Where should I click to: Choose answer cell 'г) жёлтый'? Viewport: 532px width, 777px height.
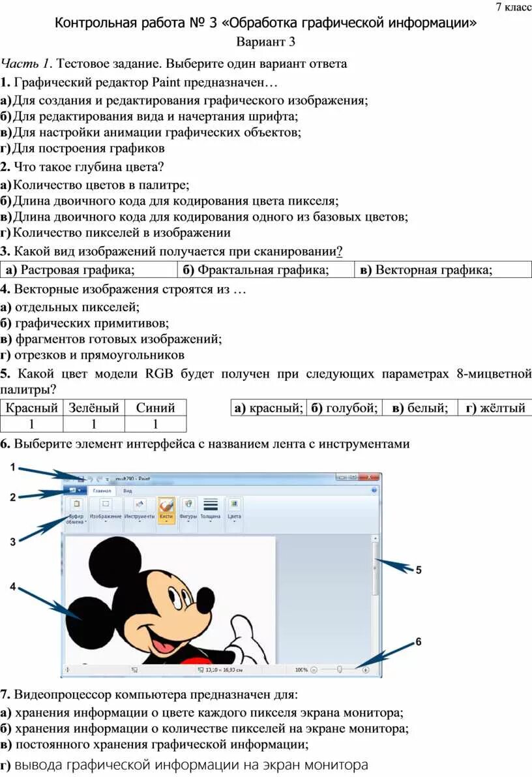495,408
